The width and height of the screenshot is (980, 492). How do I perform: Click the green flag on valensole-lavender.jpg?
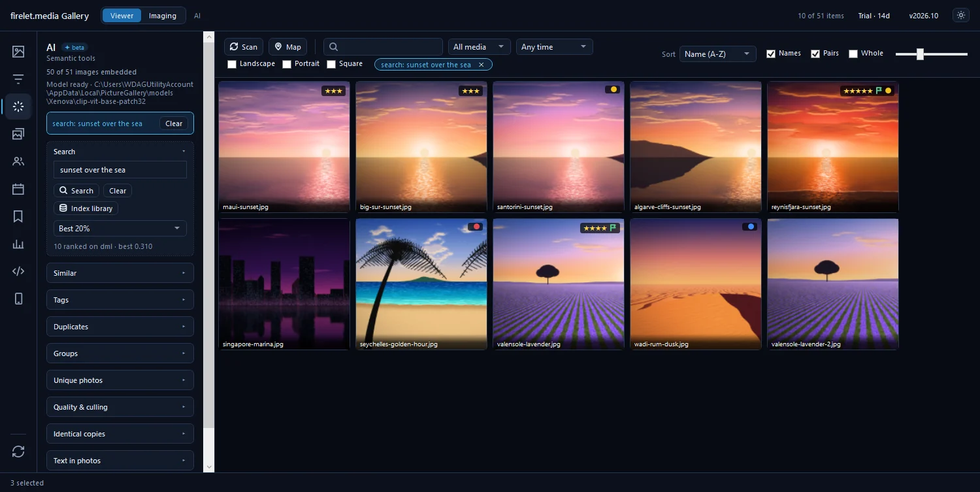pos(613,228)
